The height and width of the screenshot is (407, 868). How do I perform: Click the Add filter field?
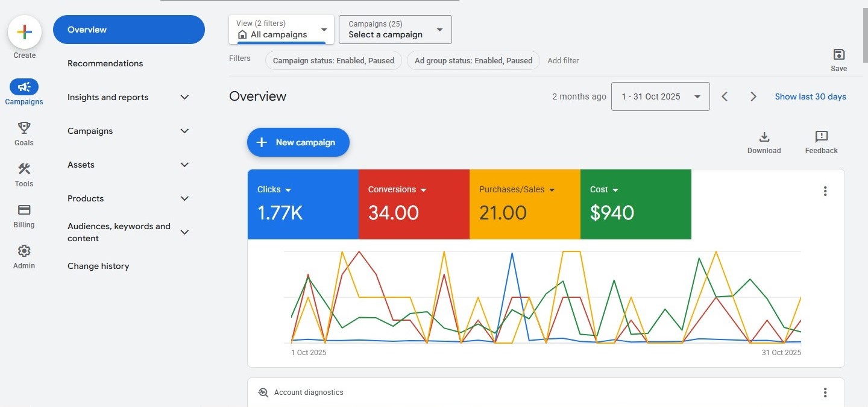click(563, 60)
